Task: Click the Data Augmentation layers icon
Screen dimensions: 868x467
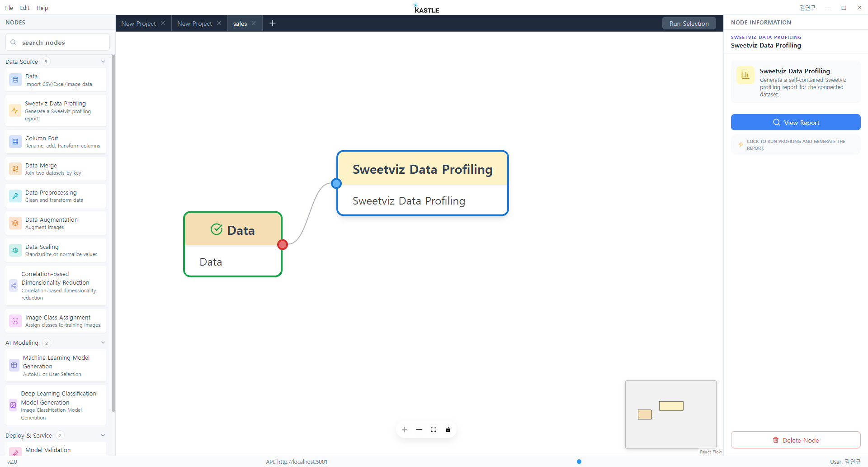Action: [15, 223]
